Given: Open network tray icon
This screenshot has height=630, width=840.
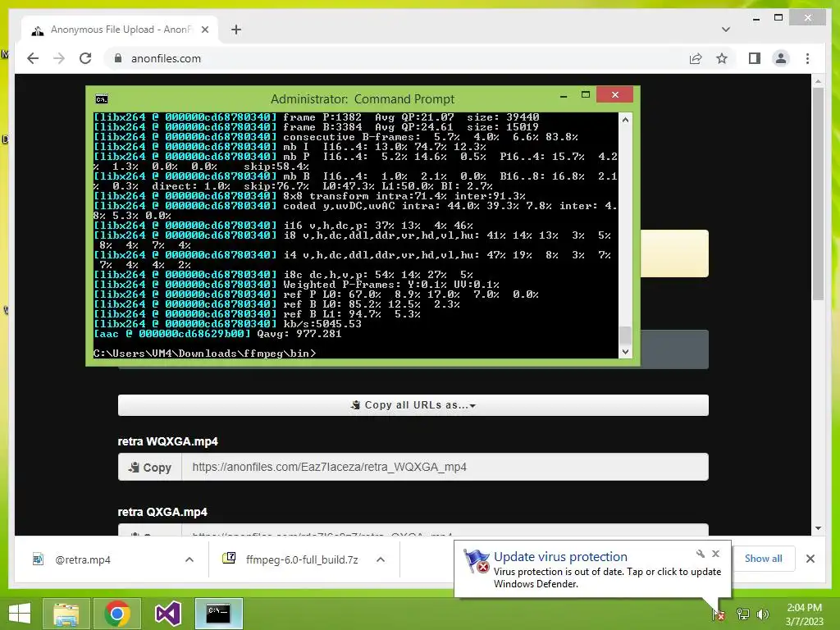Looking at the screenshot, I should [x=743, y=614].
